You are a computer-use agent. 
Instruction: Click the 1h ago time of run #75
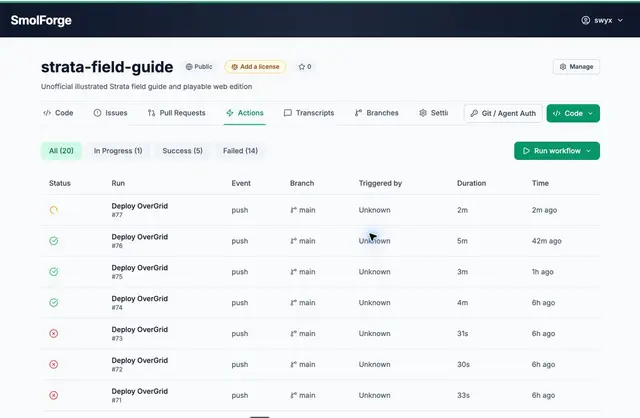click(542, 272)
